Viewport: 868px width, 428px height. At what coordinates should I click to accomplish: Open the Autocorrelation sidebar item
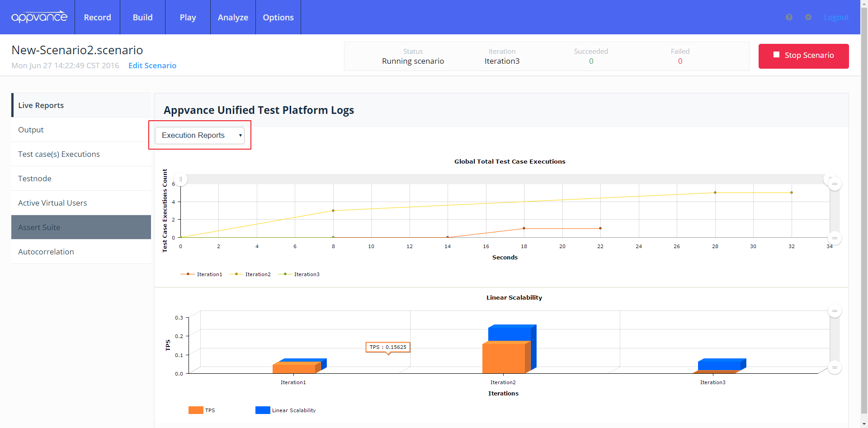pos(81,252)
